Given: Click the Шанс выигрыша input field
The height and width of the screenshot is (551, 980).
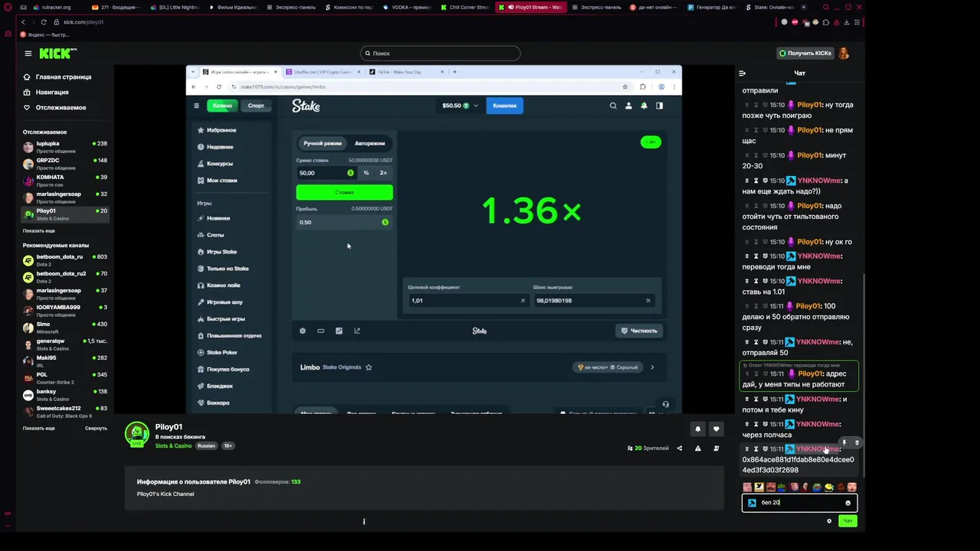Looking at the screenshot, I should (x=593, y=301).
